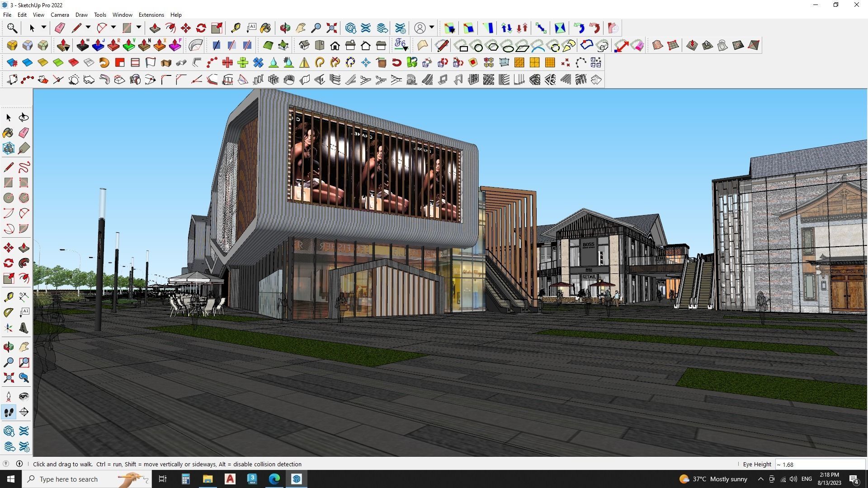Open the user account dropdown arrow
Image resolution: width=868 pixels, height=488 pixels.
432,28
